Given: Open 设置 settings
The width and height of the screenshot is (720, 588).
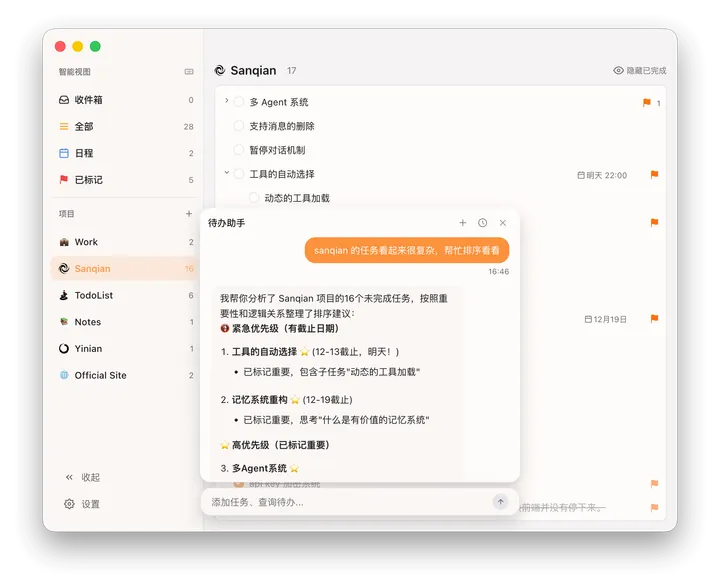Looking at the screenshot, I should click(x=82, y=504).
